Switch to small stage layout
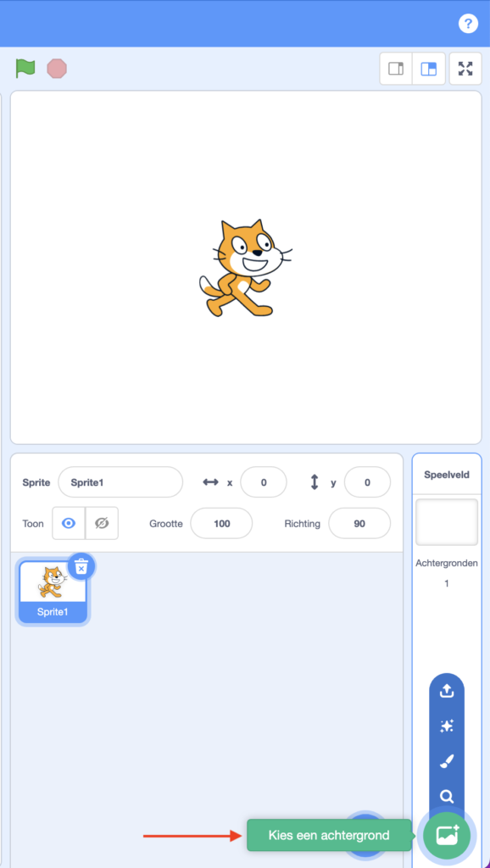Viewport: 490px width, 868px height. [x=396, y=69]
